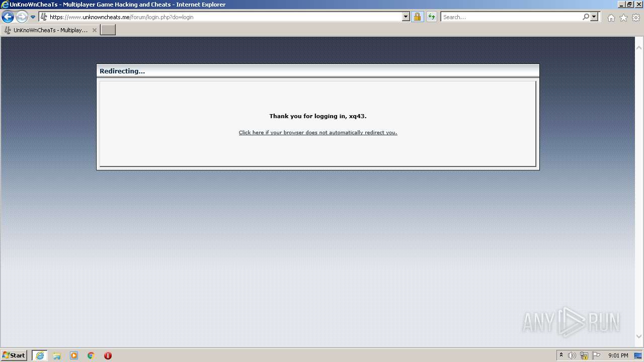Refresh the page with the reload icon
This screenshot has width=644, height=362.
click(432, 17)
